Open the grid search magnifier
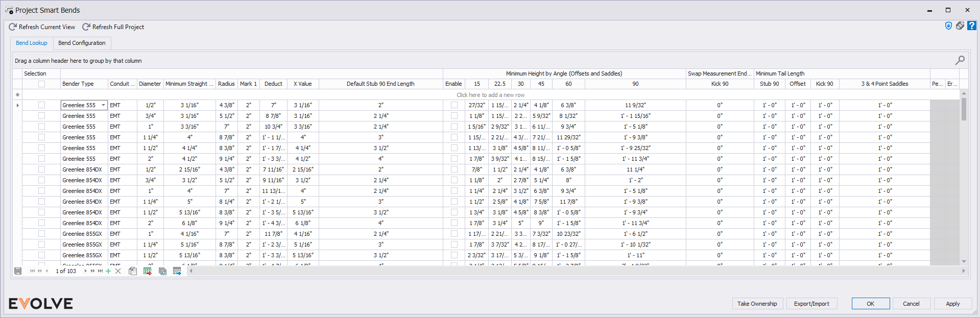The height and width of the screenshot is (318, 980). coord(960,60)
